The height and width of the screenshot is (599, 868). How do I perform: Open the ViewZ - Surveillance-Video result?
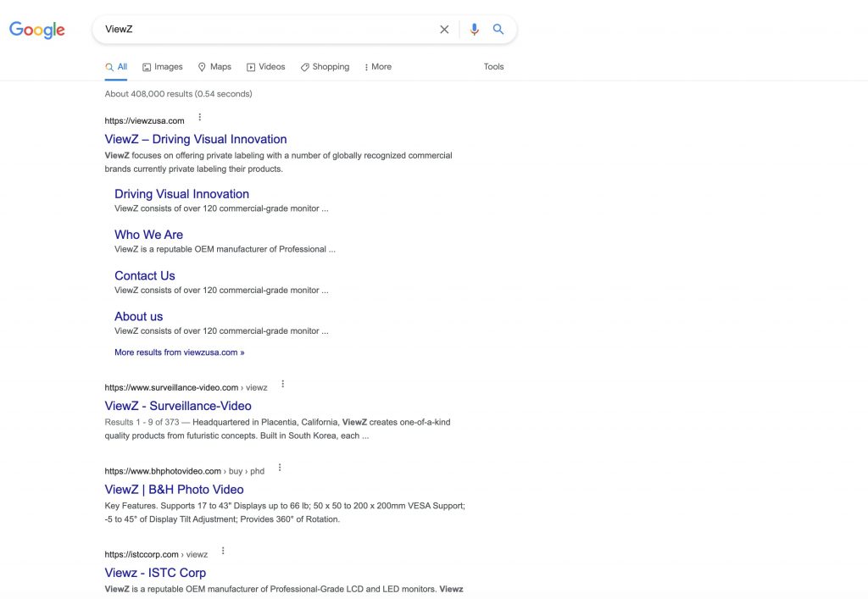(x=178, y=406)
